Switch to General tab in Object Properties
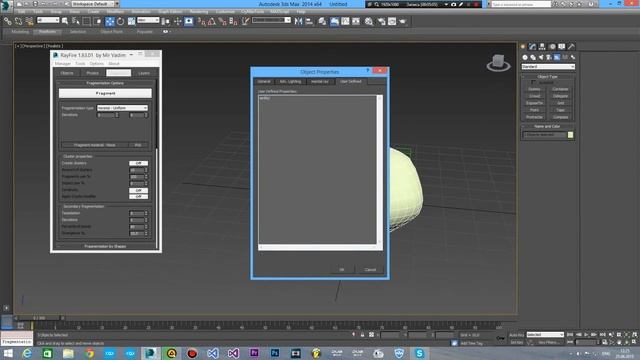This screenshot has height=360, width=640. [264, 82]
